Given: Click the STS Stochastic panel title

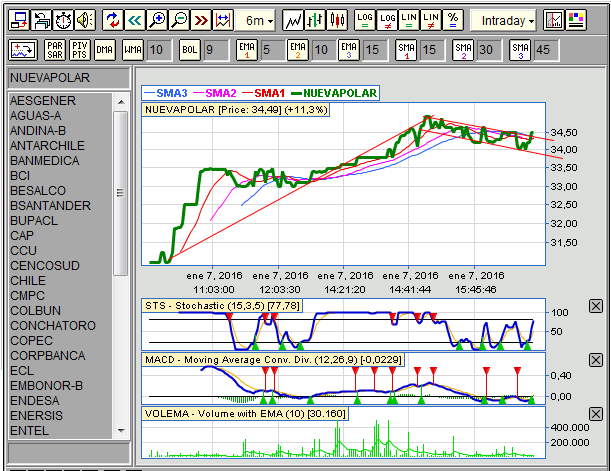Looking at the screenshot, I should coord(223,306).
